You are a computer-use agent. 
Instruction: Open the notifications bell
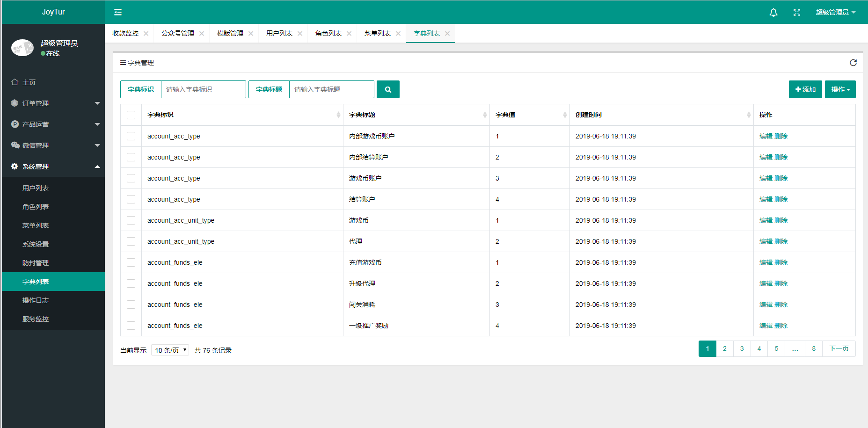click(773, 13)
